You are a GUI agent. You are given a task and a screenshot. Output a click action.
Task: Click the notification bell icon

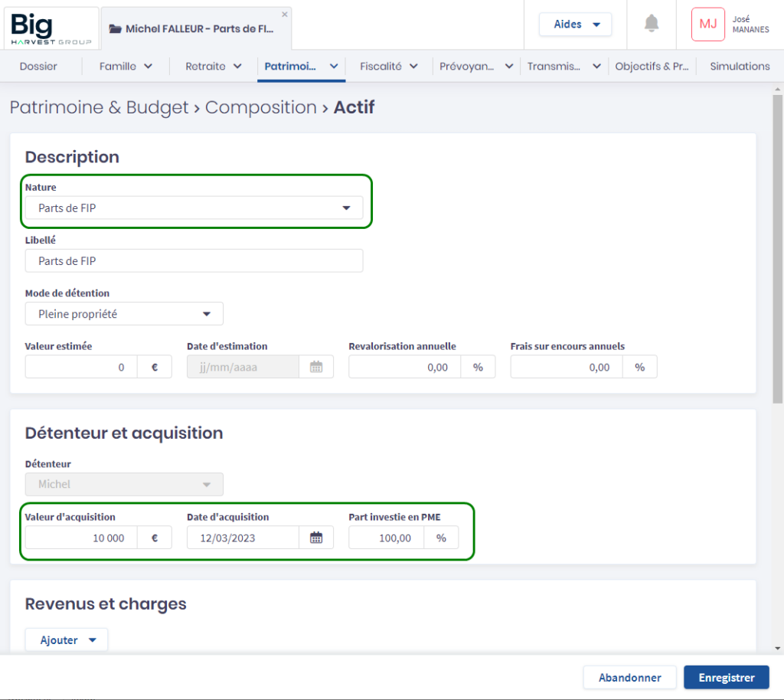[x=652, y=24]
